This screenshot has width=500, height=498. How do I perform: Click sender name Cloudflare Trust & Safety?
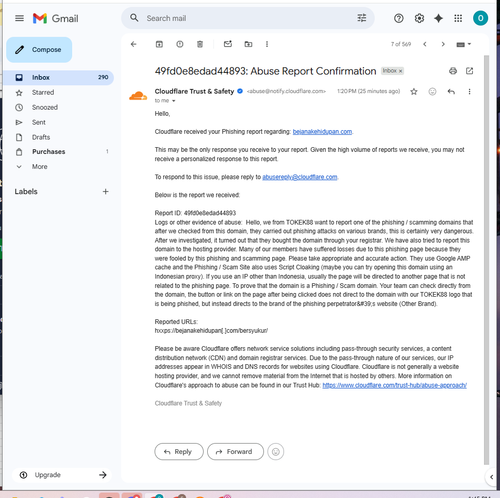click(x=194, y=91)
